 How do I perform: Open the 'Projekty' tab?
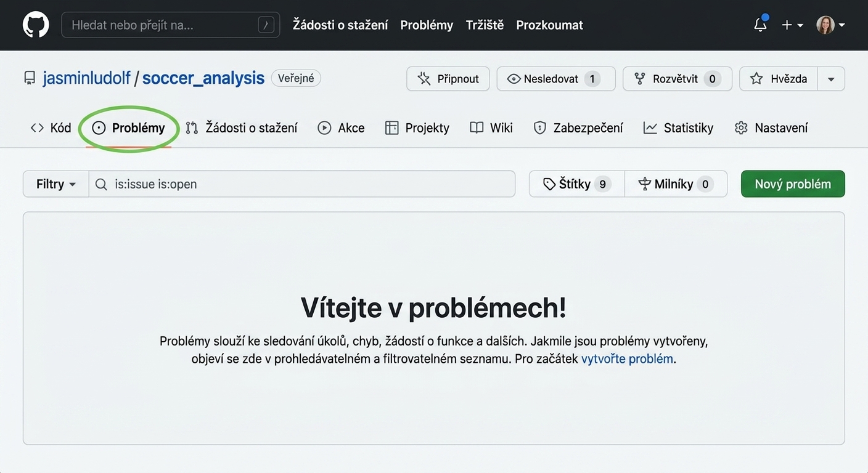point(417,127)
